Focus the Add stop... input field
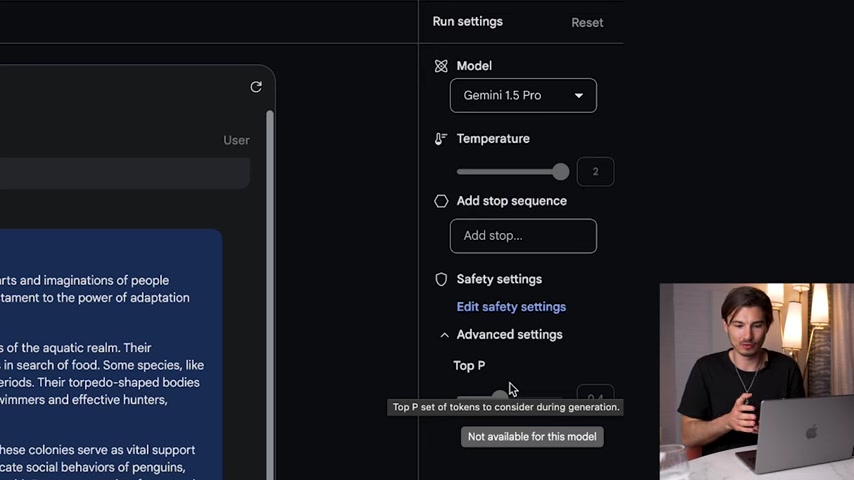 point(523,236)
